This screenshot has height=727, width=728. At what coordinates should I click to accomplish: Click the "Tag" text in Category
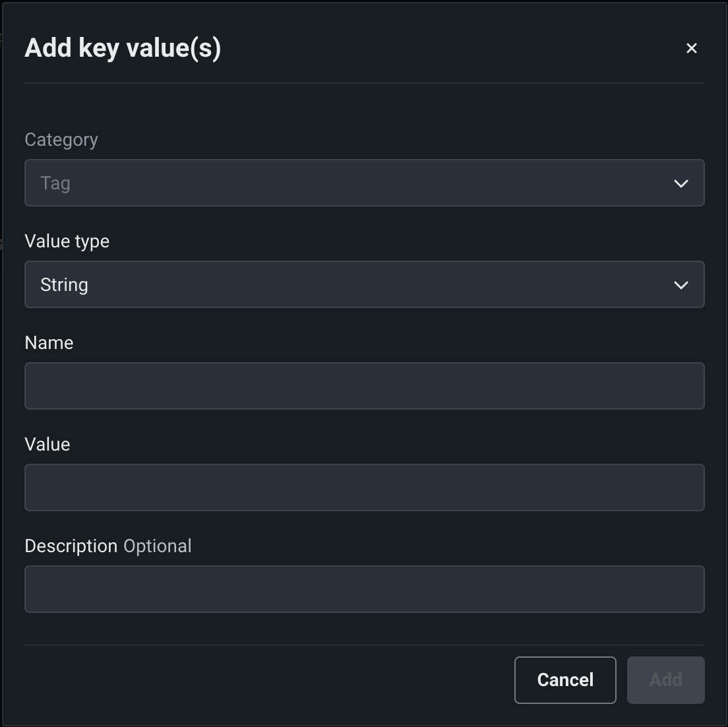point(55,183)
